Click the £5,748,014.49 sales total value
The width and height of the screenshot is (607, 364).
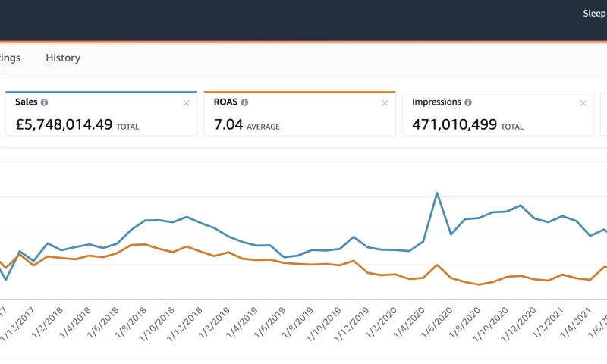click(64, 125)
